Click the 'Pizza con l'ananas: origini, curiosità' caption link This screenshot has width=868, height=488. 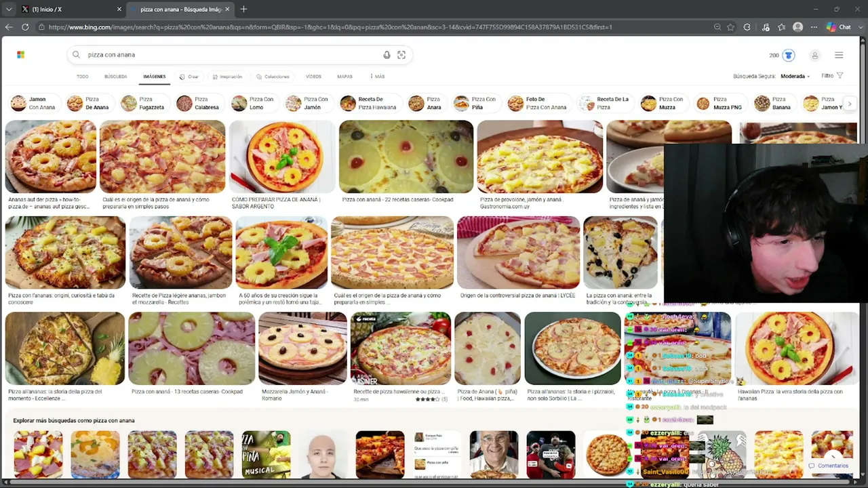click(61, 299)
